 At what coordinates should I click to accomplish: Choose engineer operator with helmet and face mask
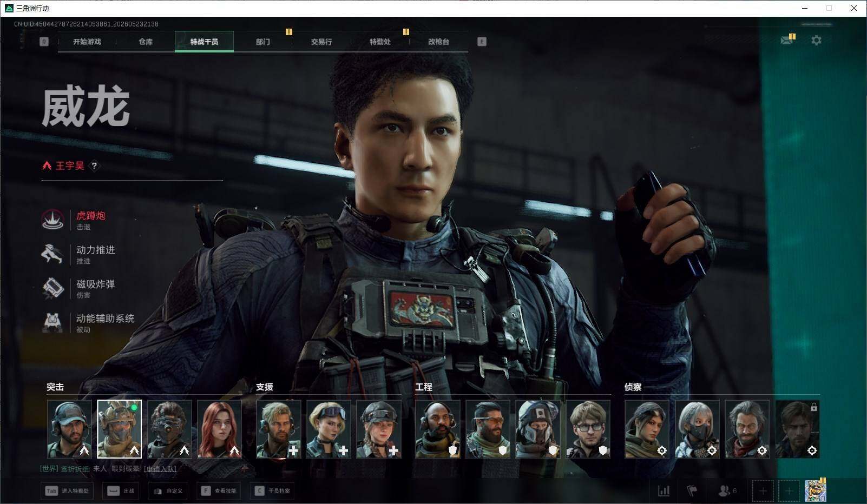click(538, 429)
